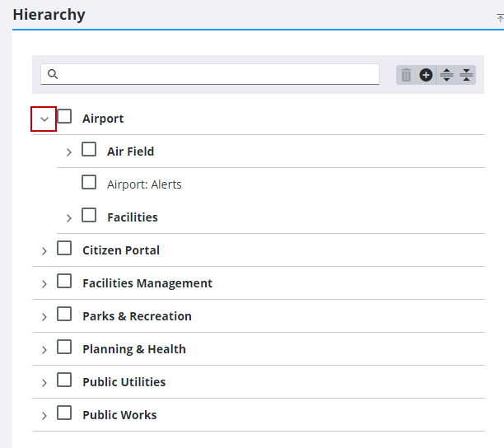The height and width of the screenshot is (448, 504).
Task: Click the collapse all icon
Action: (x=466, y=75)
